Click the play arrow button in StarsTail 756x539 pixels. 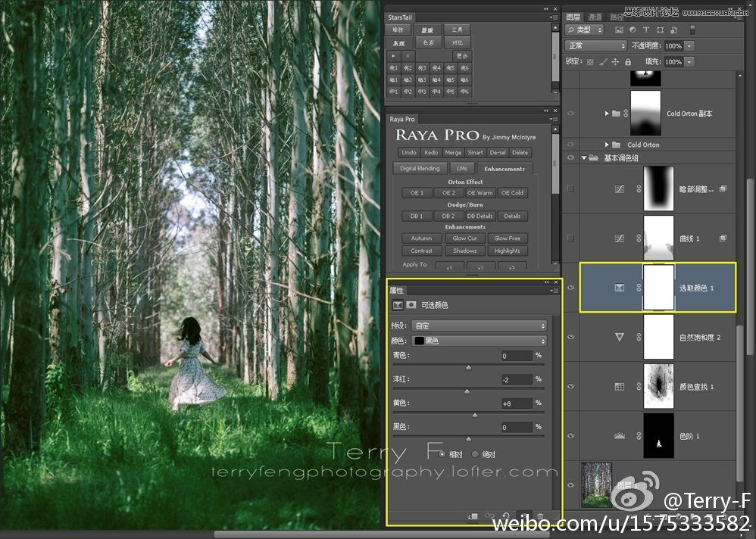pos(393,56)
